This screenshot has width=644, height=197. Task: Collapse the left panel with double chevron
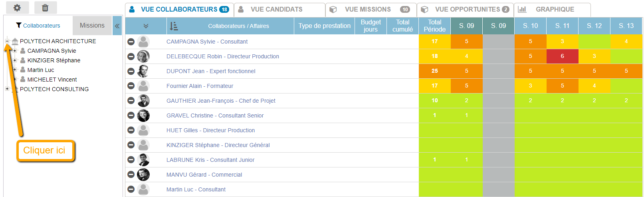[117, 26]
